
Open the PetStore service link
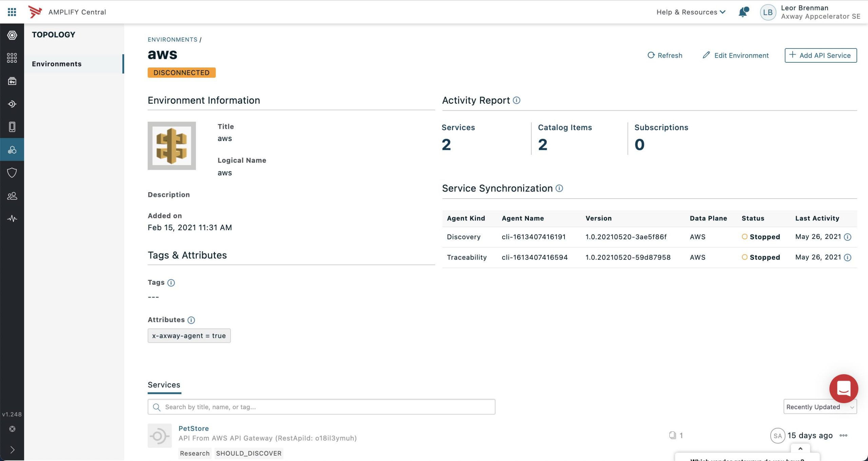point(194,428)
